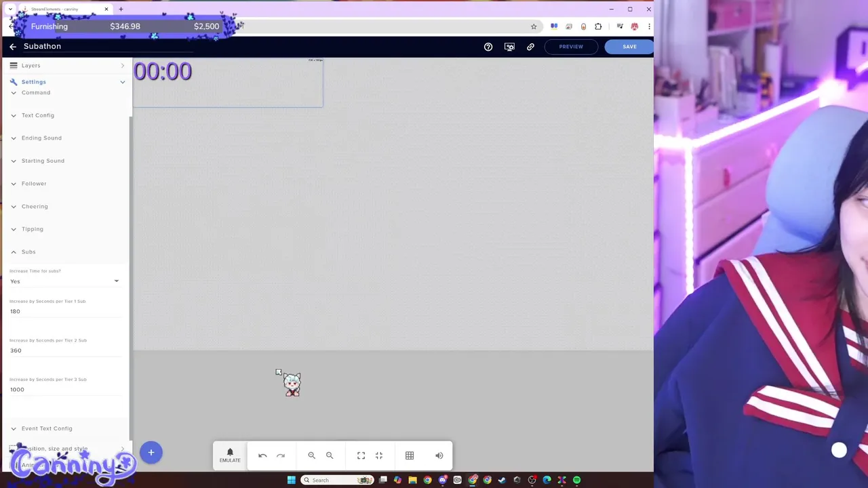The height and width of the screenshot is (488, 868).
Task: Zoom in on the canvas
Action: (x=311, y=455)
